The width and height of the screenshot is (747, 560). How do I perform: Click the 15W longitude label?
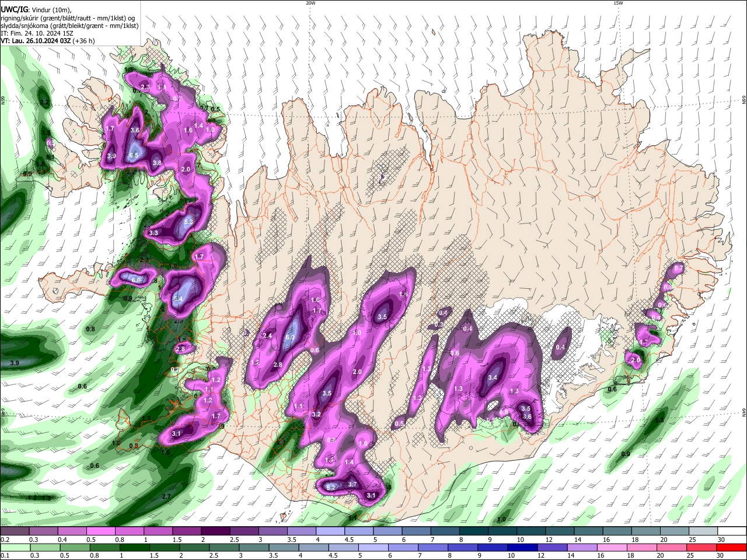(x=618, y=3)
